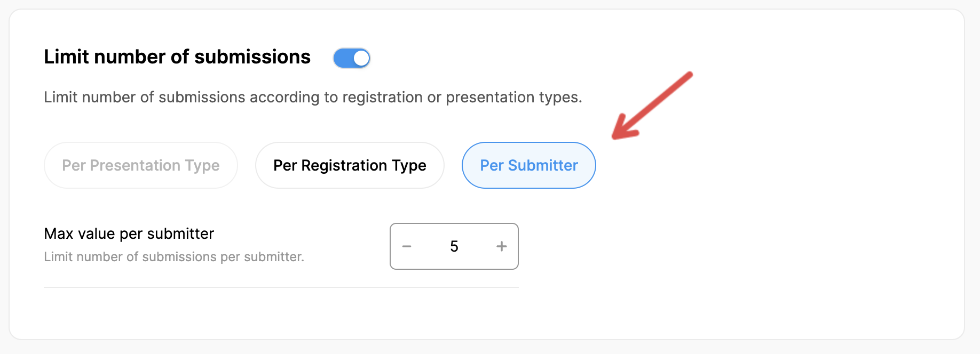This screenshot has height=354, width=980.
Task: Click the plus icon in the stepper
Action: (x=501, y=246)
